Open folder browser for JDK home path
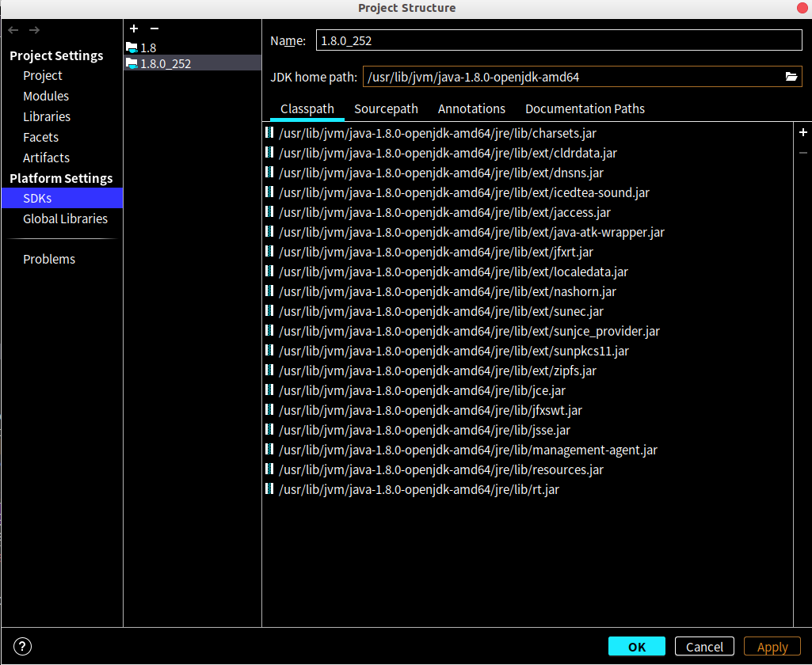Viewport: 812px width, 665px height. (791, 77)
